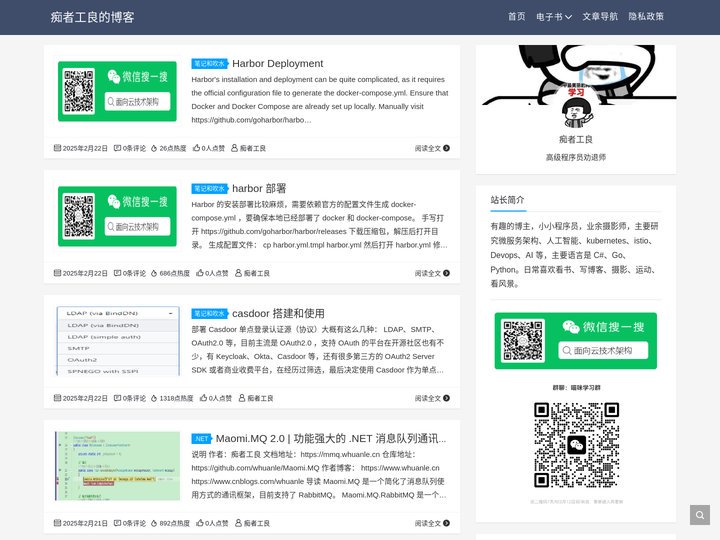
Task: Click 0条评论 on harbor 部署 post
Action: pos(134,273)
